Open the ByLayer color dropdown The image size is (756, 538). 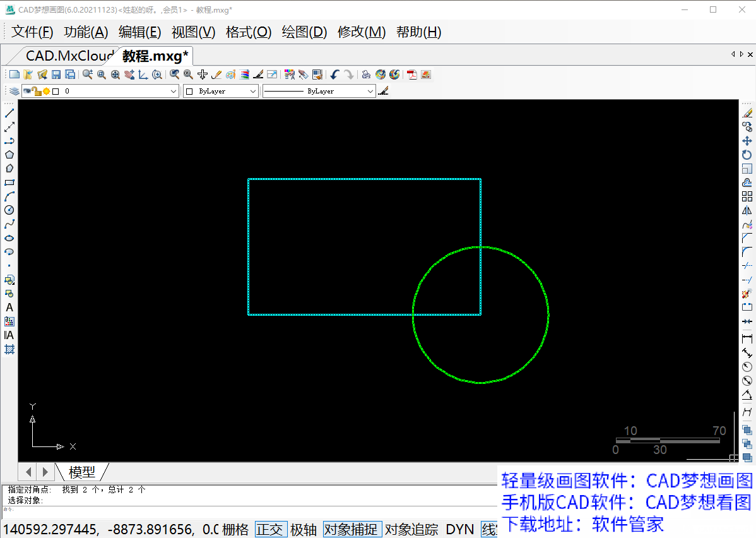[x=253, y=91]
